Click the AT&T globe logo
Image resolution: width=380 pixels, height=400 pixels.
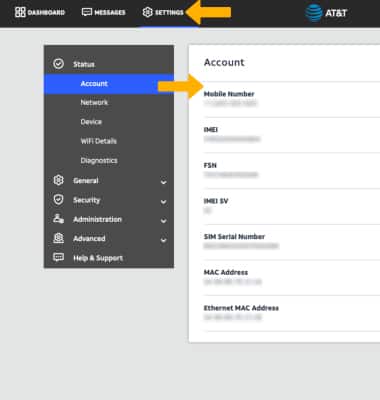(314, 13)
